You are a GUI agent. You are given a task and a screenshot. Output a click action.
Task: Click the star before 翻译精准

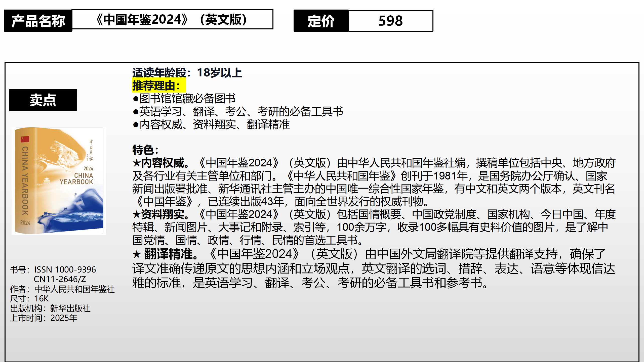coord(137,254)
